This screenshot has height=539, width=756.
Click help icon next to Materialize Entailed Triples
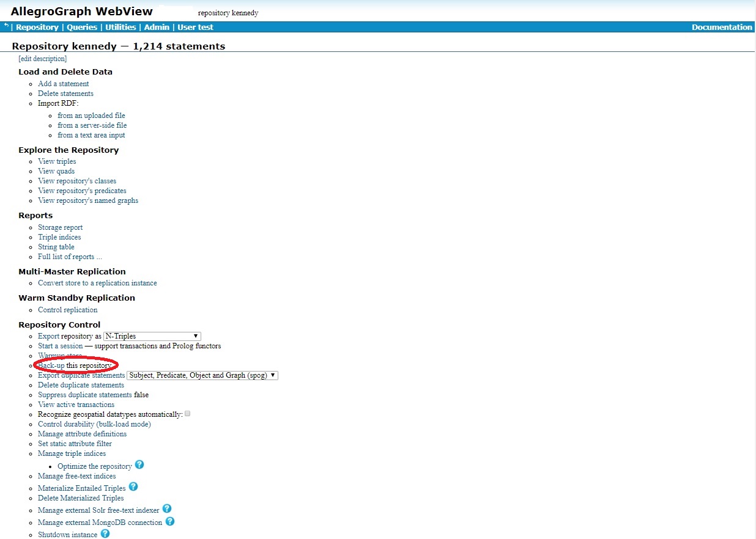click(133, 487)
